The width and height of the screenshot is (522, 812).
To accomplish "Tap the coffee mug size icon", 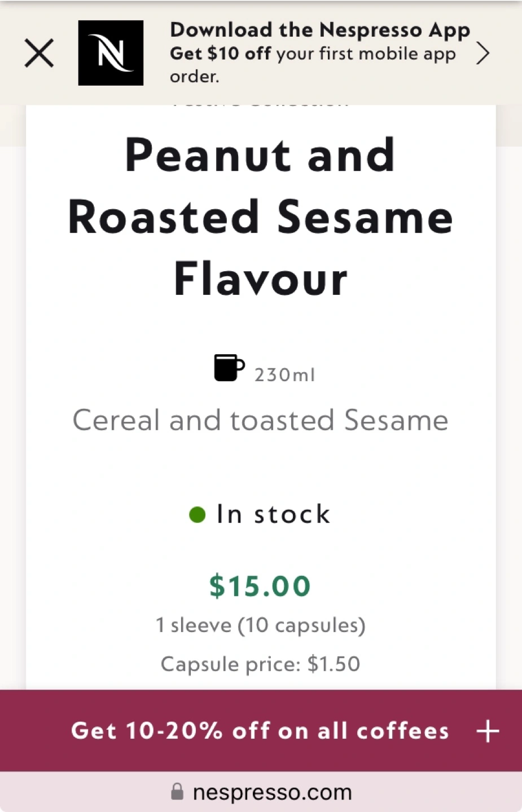I will point(229,368).
